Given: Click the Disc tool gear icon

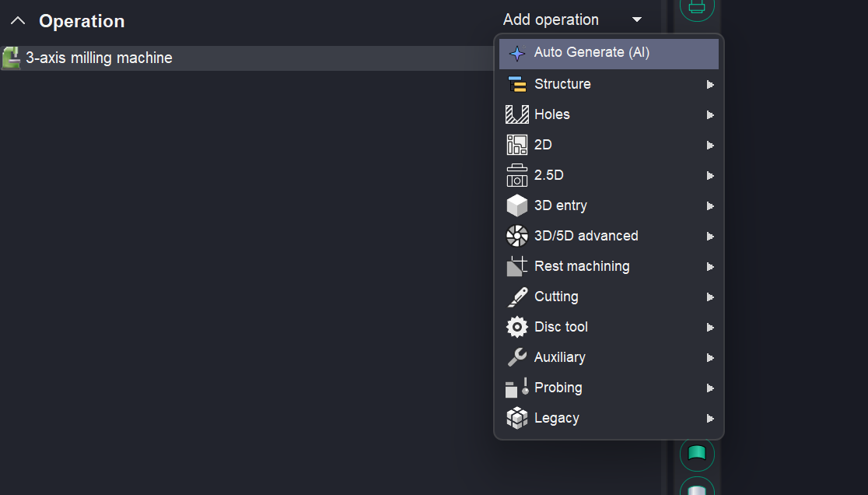Looking at the screenshot, I should tap(517, 327).
